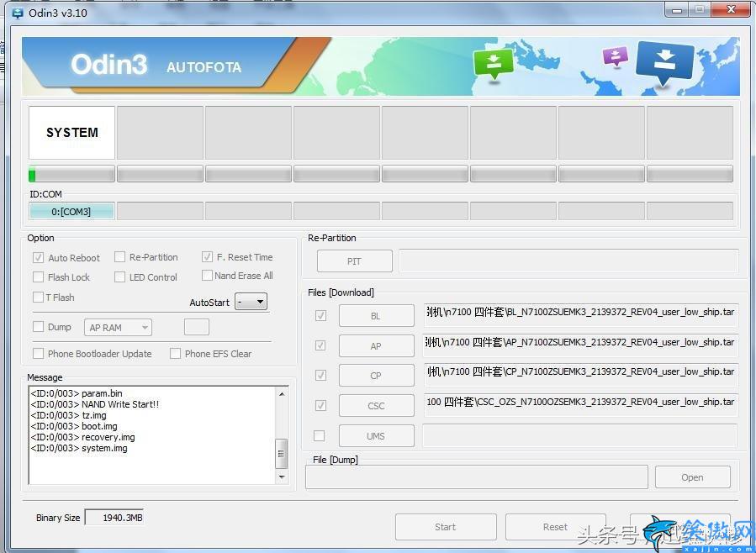Click the boot.img log line
The height and width of the screenshot is (553, 756).
[74, 426]
